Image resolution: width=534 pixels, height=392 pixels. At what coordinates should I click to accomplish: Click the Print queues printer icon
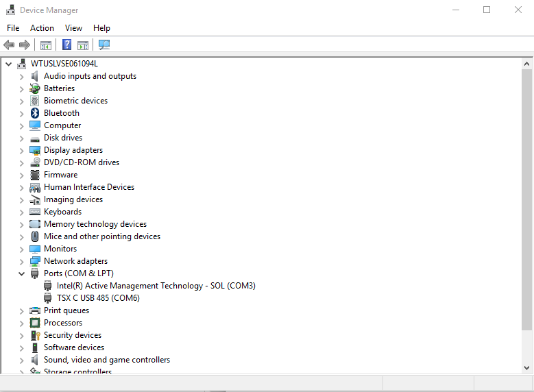point(35,310)
